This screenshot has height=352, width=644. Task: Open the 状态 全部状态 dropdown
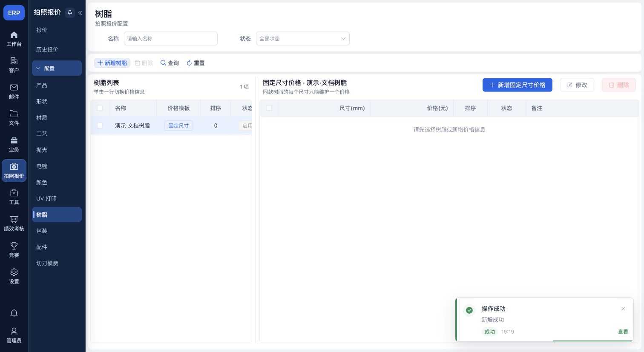[303, 39]
